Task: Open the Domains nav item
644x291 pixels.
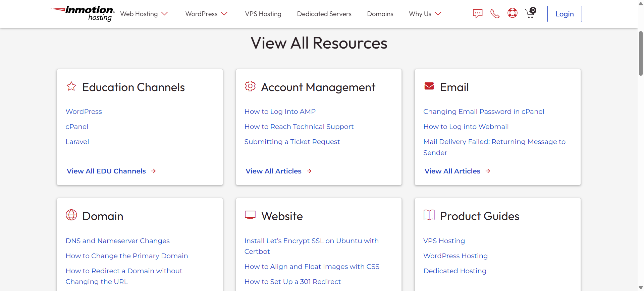Action: 380,14
